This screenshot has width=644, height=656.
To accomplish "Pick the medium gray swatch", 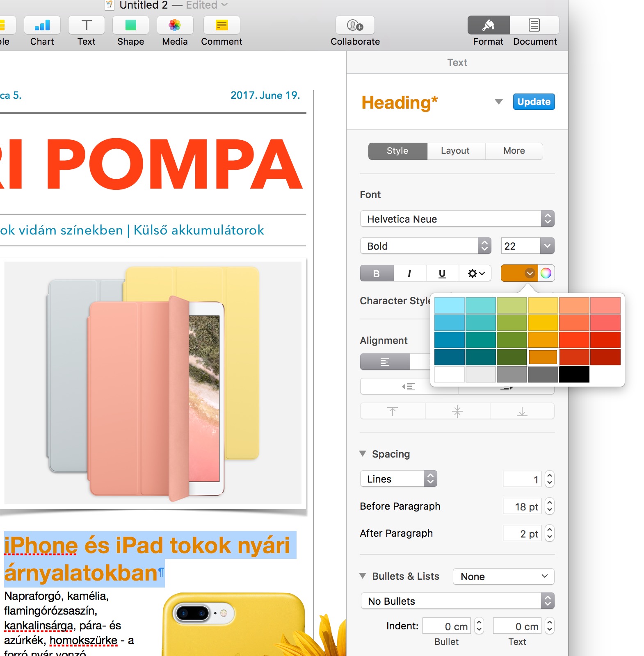I will (512, 374).
